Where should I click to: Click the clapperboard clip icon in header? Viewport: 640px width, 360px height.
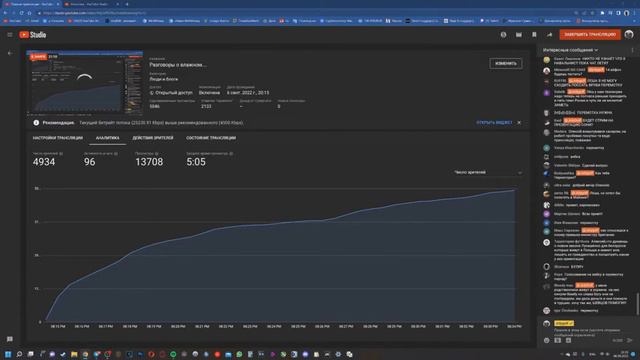[x=519, y=35]
